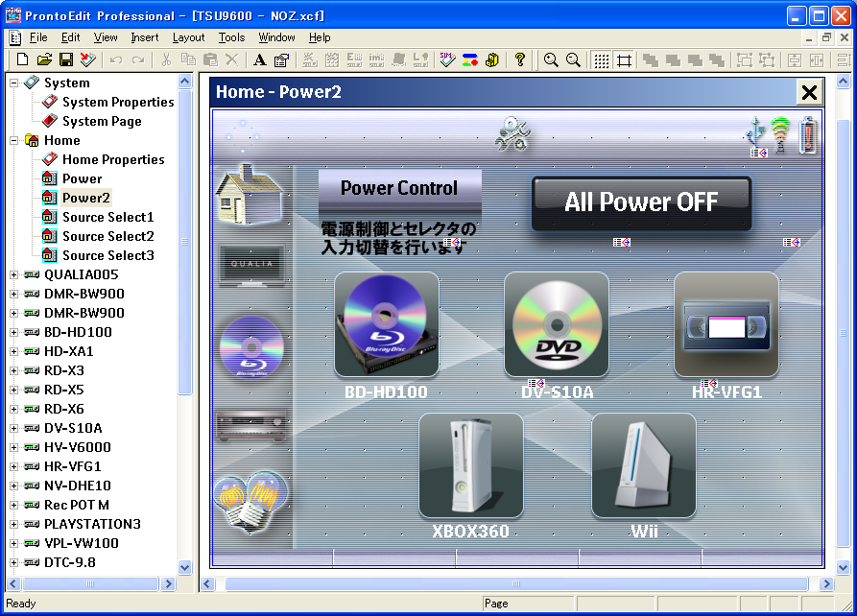
Task: Collapse the Home tree node
Action: [14, 140]
